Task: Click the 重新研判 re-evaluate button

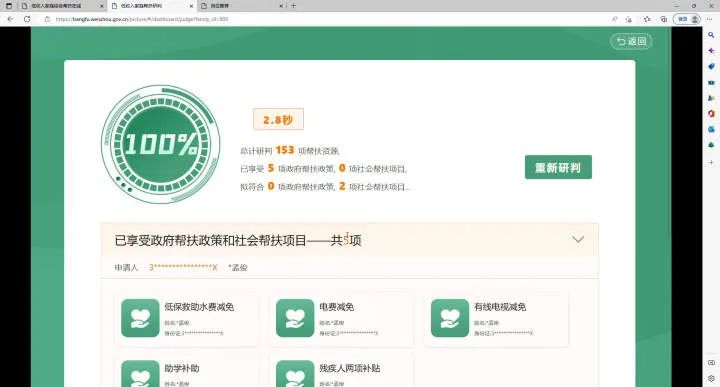Action: pos(558,167)
